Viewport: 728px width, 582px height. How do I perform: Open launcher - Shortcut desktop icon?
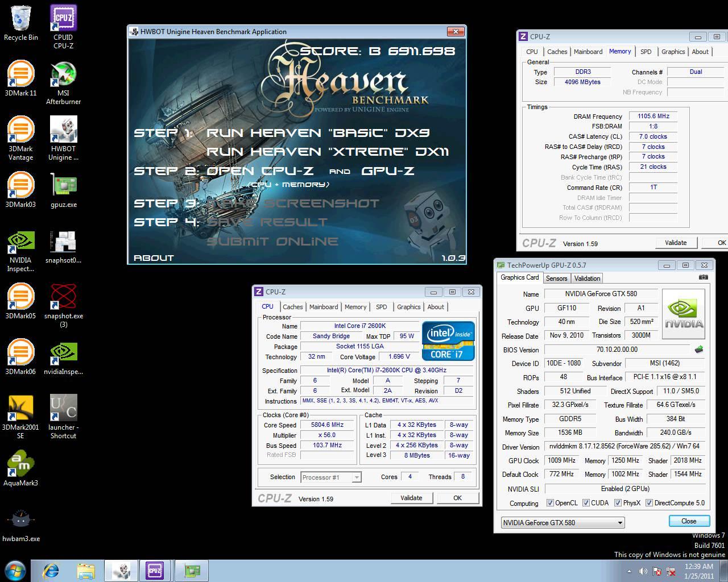pos(63,417)
